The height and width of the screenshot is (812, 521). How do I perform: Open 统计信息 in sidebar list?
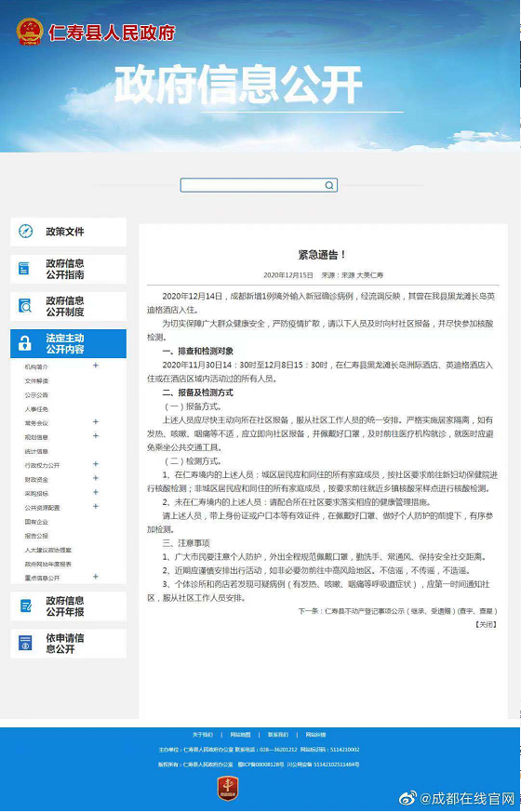[x=35, y=451]
